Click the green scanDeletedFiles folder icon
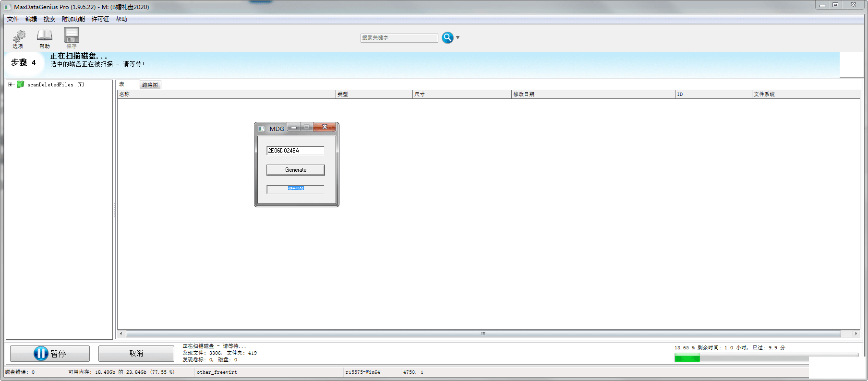This screenshot has height=381, width=868. 21,84
